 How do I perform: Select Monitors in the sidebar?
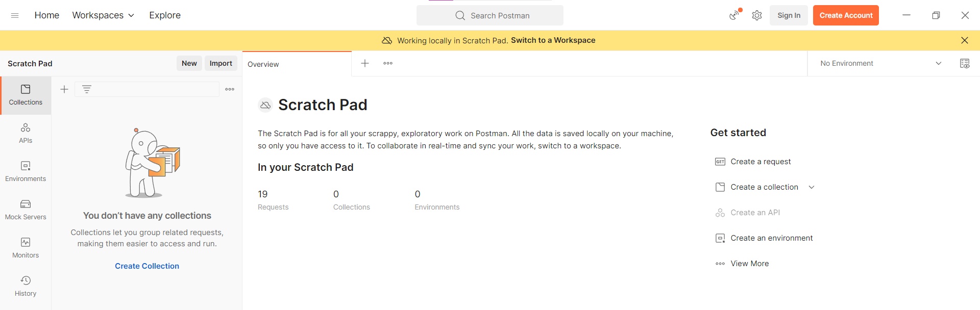26,248
